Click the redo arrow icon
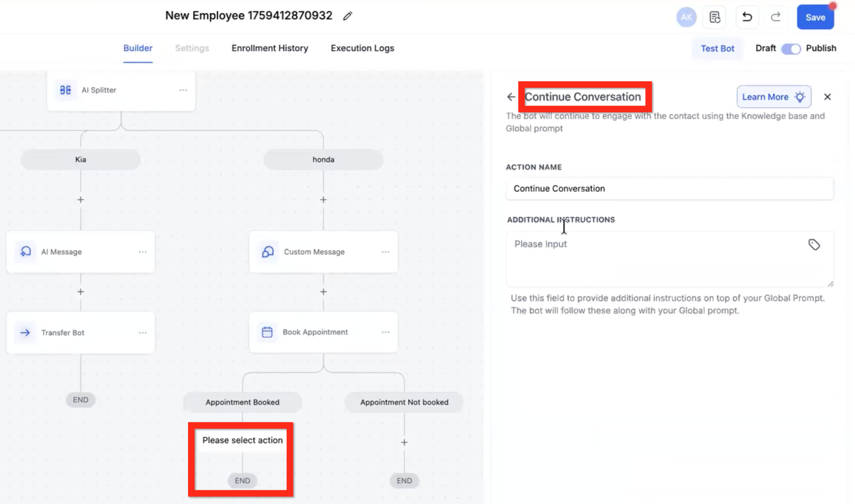Image resolution: width=855 pixels, height=504 pixels. tap(775, 17)
